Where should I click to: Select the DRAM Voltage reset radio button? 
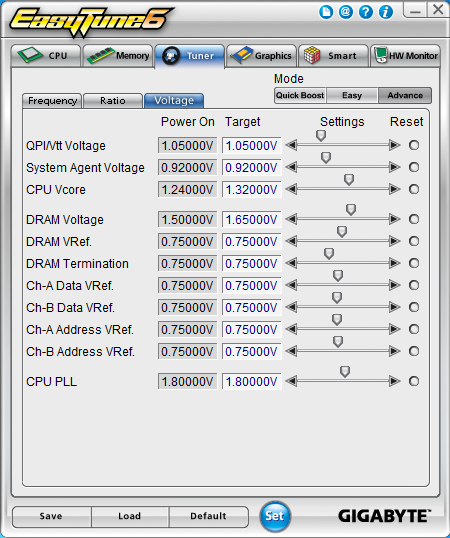tap(414, 219)
